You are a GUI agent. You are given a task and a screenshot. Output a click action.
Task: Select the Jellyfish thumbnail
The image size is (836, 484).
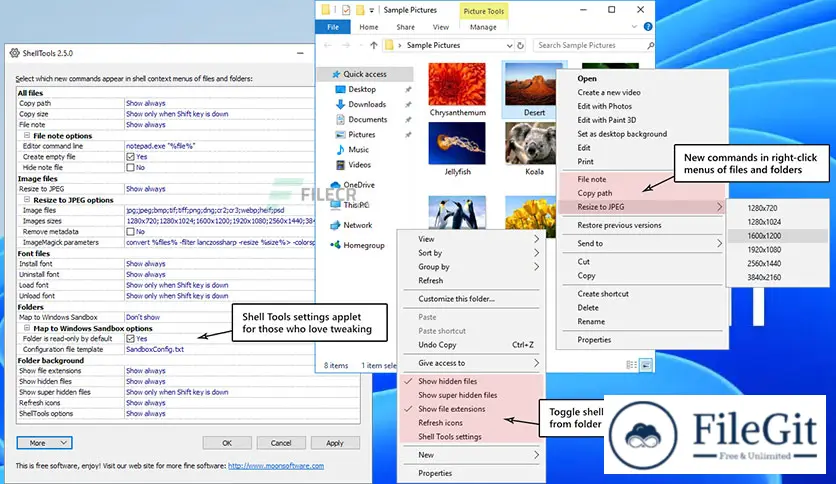tap(457, 143)
